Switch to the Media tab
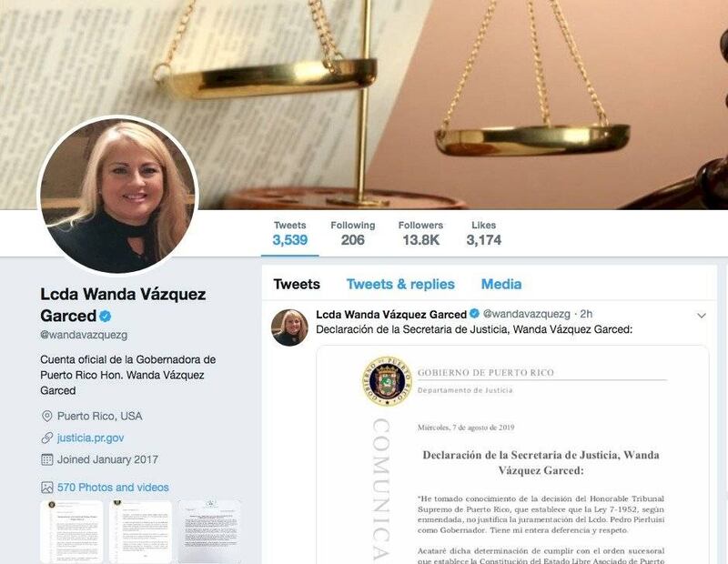728x564 pixels. pyautogui.click(x=501, y=284)
